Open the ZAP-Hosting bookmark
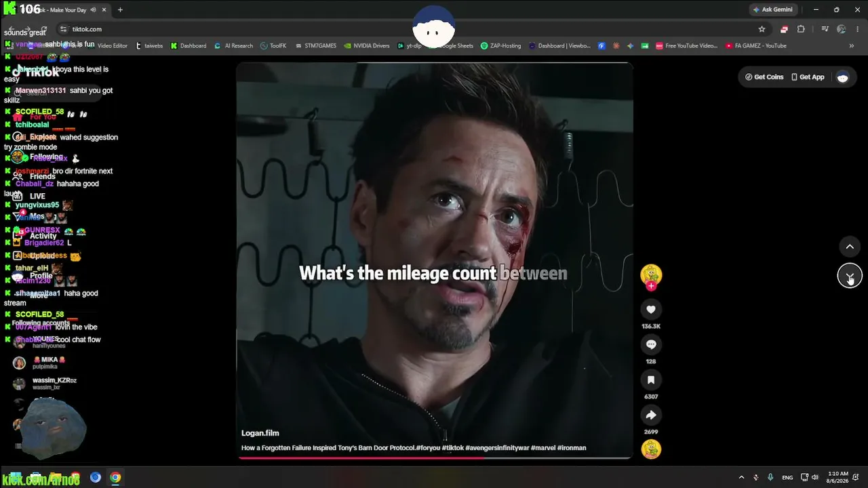Image resolution: width=868 pixels, height=488 pixels. click(x=500, y=46)
